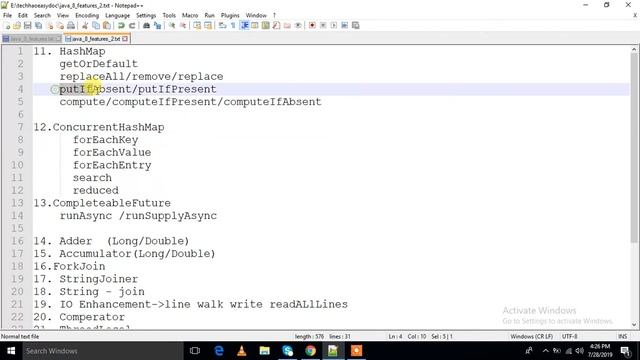Click the line 14 runAsync text
This screenshot has height=360, width=640.
point(86,216)
